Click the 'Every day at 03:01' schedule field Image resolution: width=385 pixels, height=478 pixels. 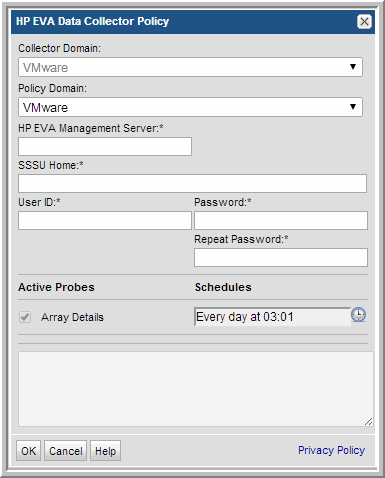pos(272,317)
